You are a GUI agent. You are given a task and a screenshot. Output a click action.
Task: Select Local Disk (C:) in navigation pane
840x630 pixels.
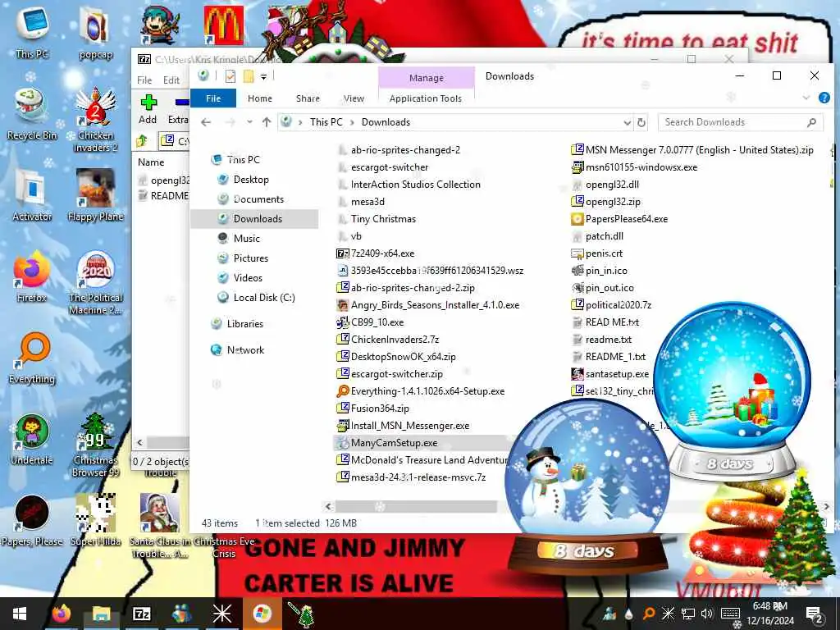click(x=263, y=298)
